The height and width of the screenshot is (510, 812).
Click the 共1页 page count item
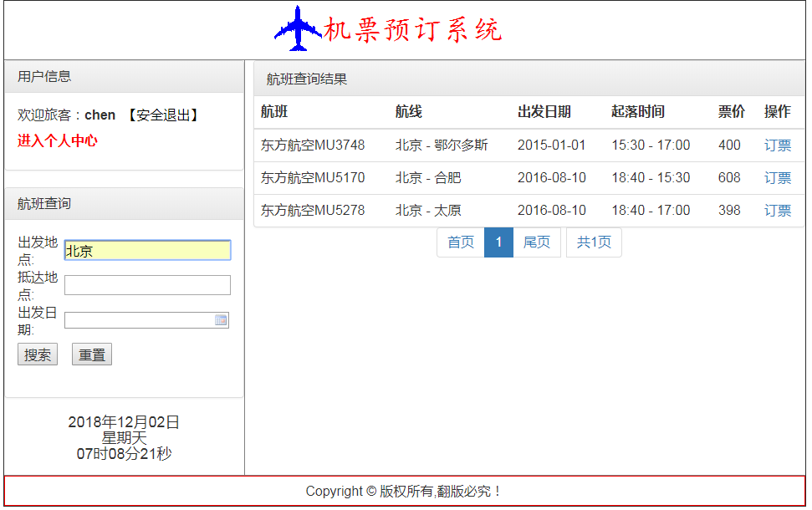pos(594,242)
